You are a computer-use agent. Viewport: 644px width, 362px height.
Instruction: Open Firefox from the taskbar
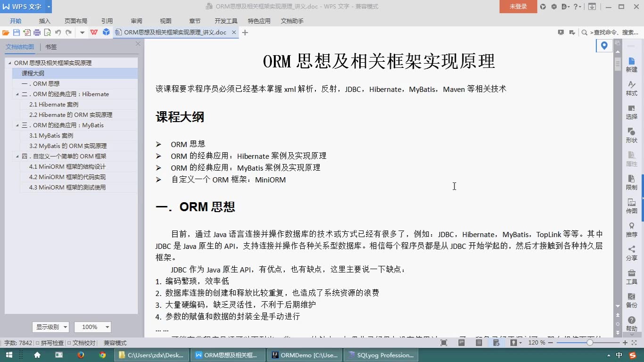click(x=81, y=355)
